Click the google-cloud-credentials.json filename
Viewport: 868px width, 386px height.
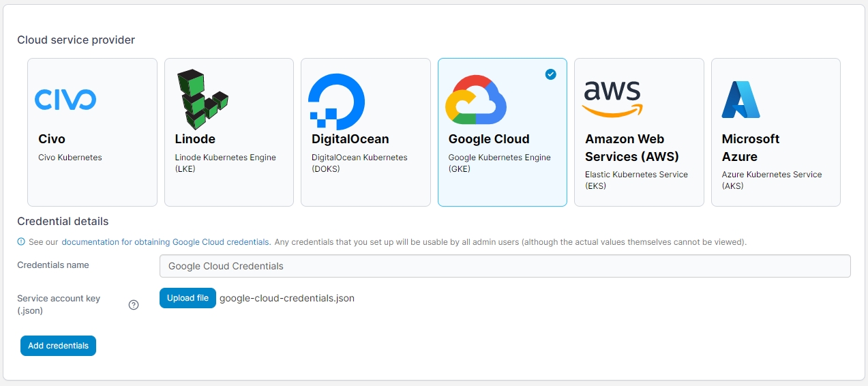click(x=287, y=298)
